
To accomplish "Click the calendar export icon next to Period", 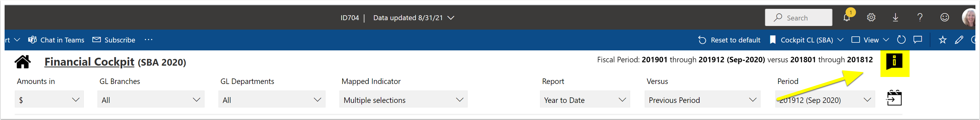I will tap(894, 98).
